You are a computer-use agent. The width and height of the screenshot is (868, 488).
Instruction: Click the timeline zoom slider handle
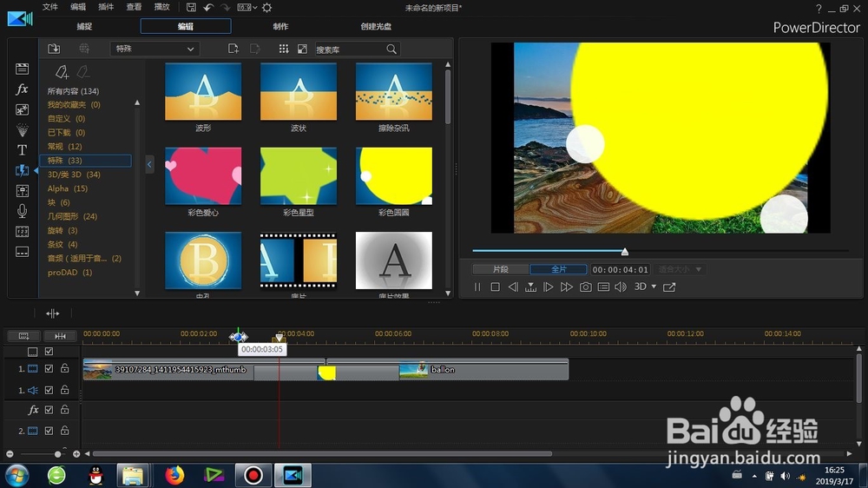[57, 454]
